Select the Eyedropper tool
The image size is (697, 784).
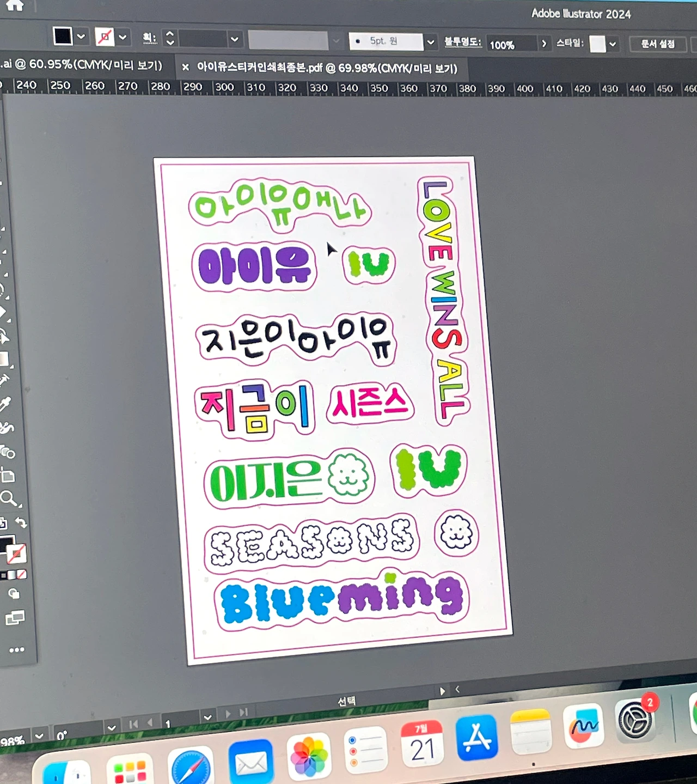pos(5,404)
